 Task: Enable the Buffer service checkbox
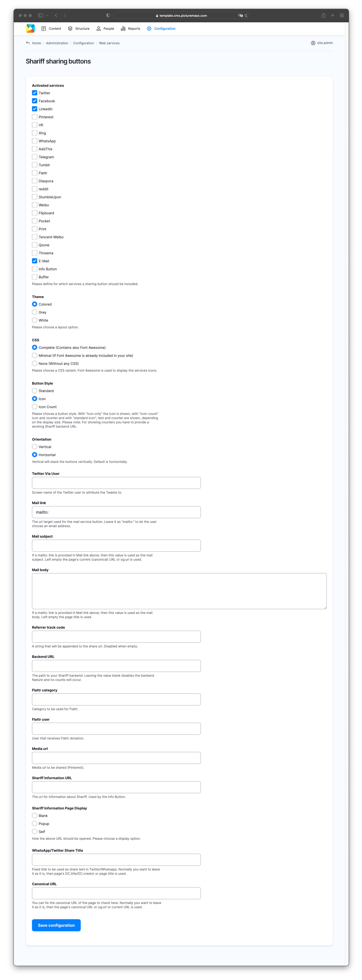pos(35,277)
